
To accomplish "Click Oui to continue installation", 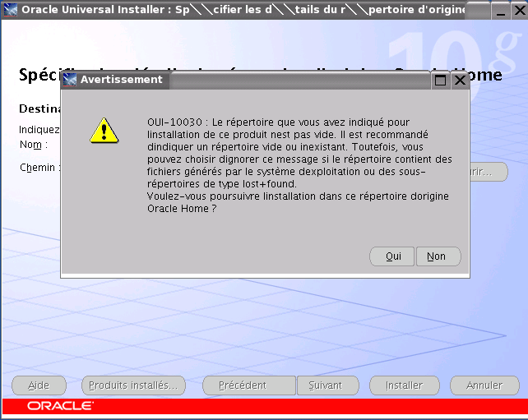I will (x=392, y=256).
